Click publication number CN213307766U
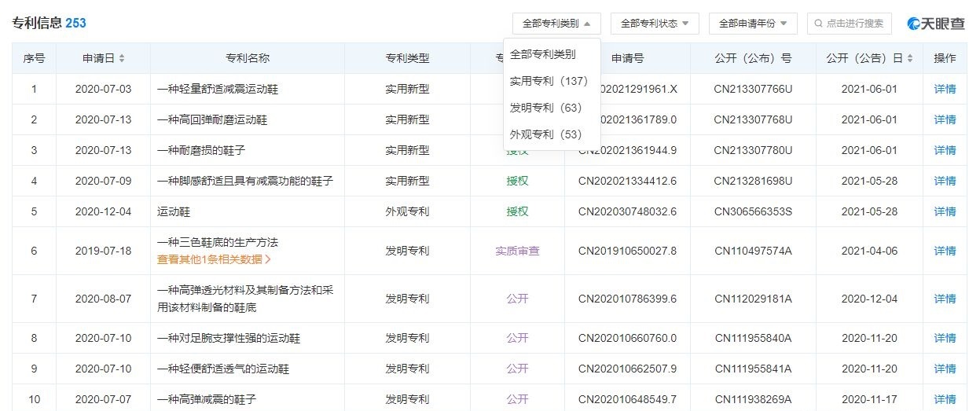The image size is (980, 411). tap(753, 89)
